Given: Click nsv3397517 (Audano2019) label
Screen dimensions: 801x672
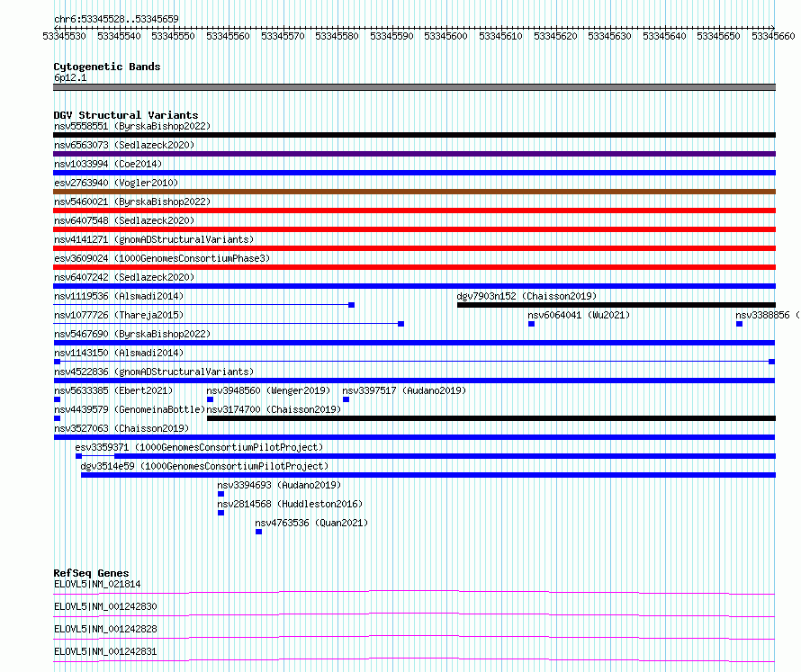Looking at the screenshot, I should click(404, 390).
